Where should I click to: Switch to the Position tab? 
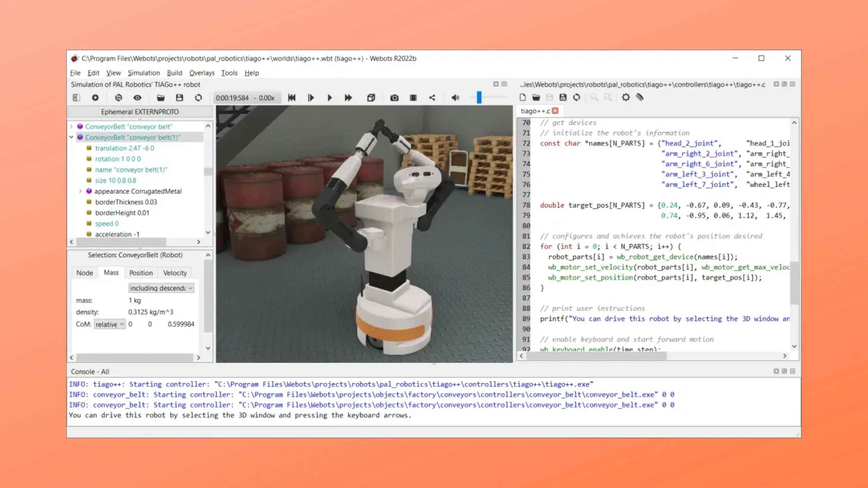pos(141,273)
